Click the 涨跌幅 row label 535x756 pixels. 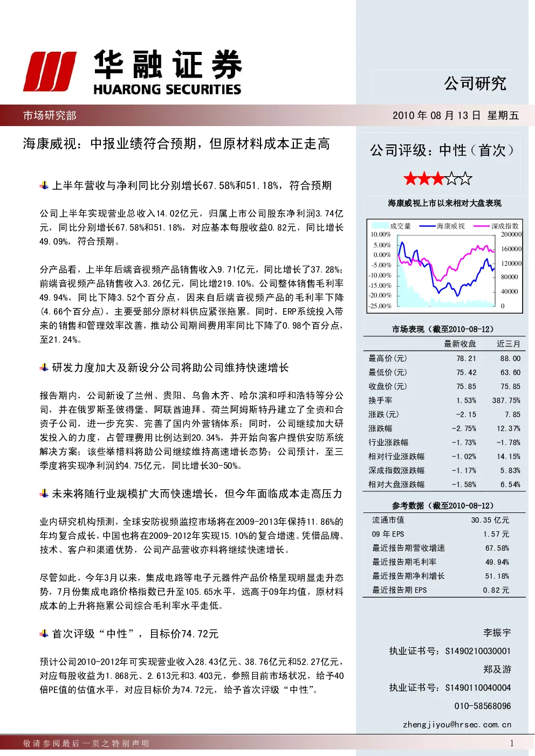tap(380, 428)
